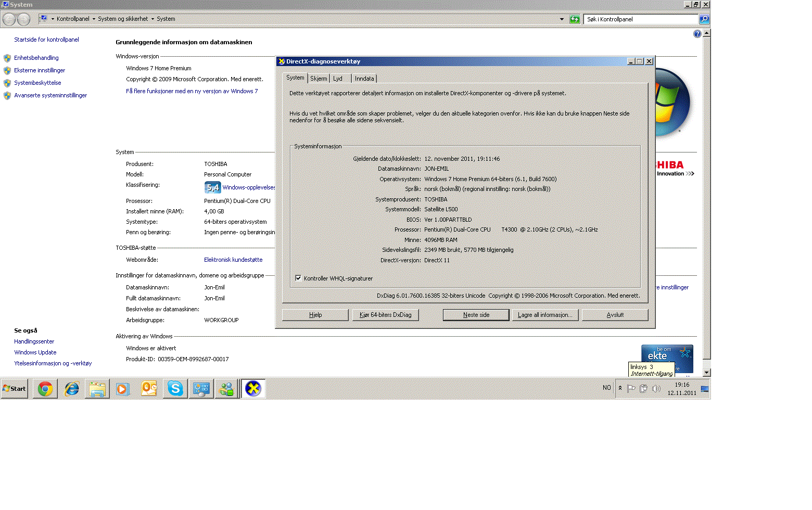Click the Control Panel address bar icon
This screenshot has width=812, height=510.
[44, 19]
